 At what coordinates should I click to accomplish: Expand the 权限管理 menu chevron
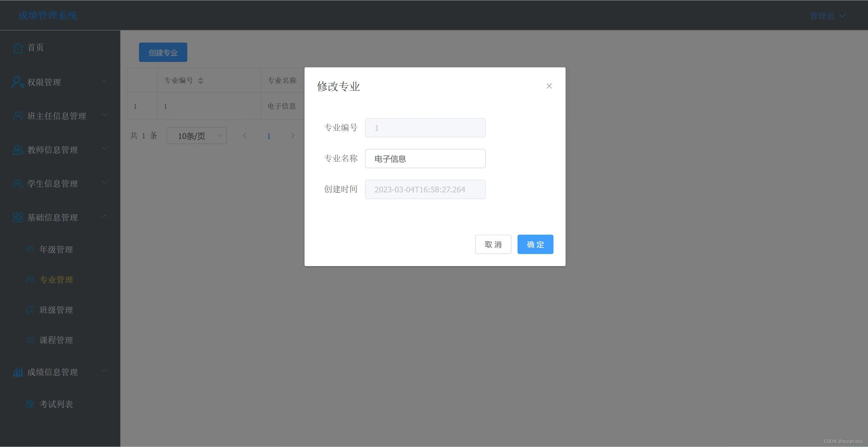pyautogui.click(x=105, y=81)
